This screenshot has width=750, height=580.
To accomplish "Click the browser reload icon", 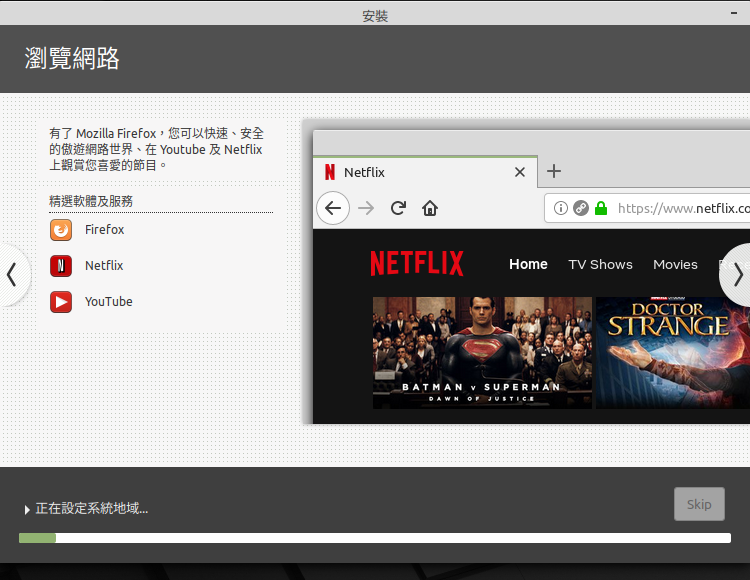I will (x=398, y=208).
